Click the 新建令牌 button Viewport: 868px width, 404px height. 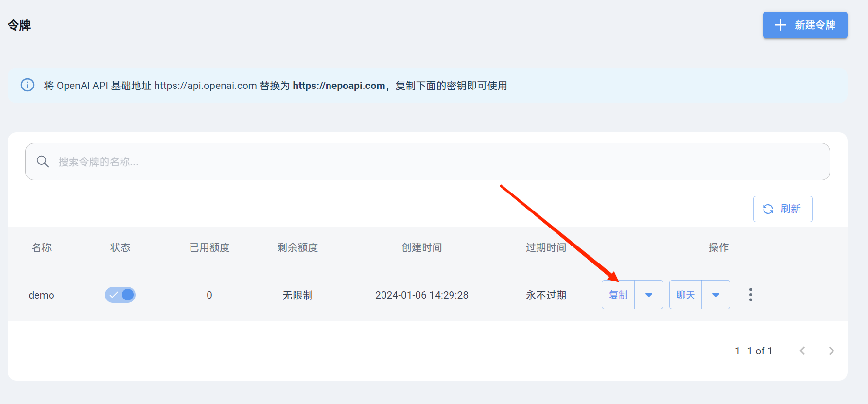(x=805, y=25)
